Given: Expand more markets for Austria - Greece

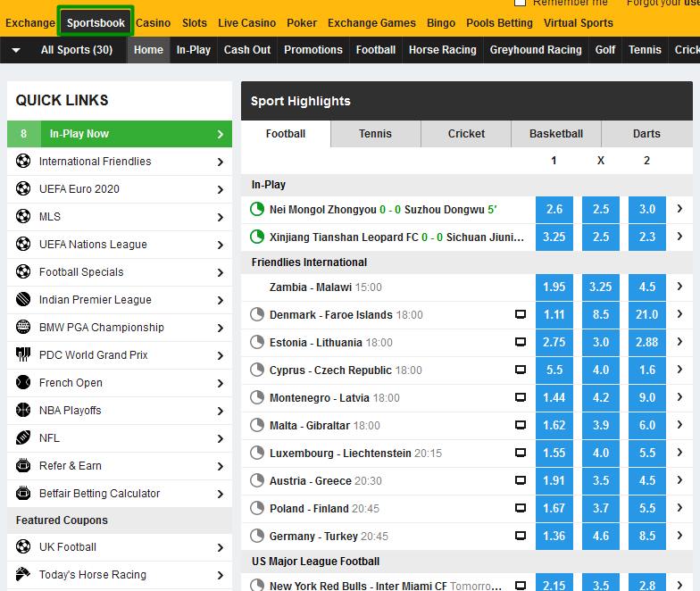Looking at the screenshot, I should (679, 480).
